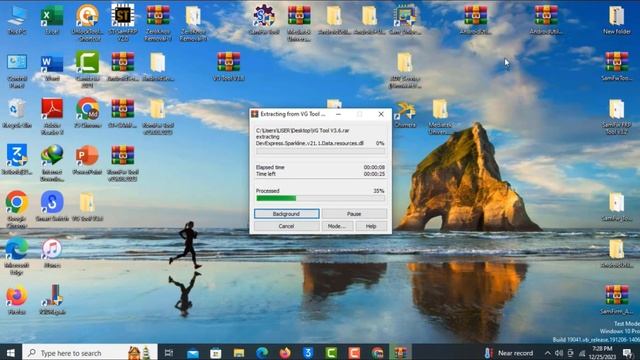Select the Excel desktop shortcut

52,20
